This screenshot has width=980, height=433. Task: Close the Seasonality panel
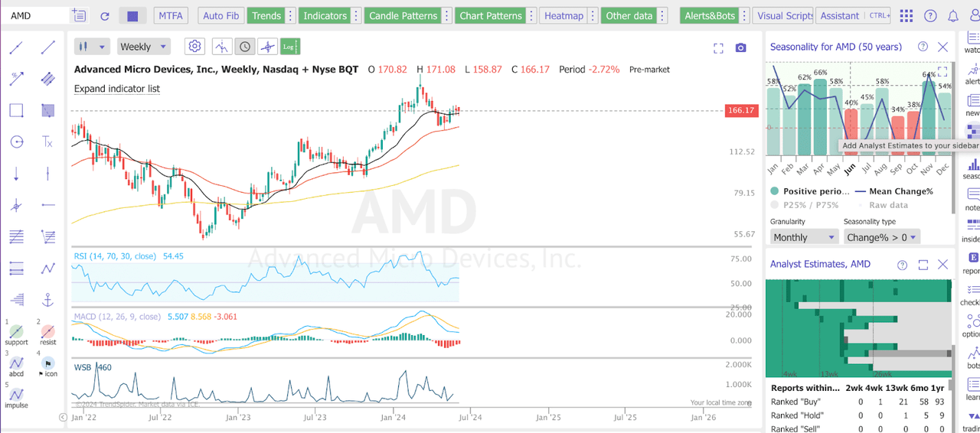coord(943,47)
